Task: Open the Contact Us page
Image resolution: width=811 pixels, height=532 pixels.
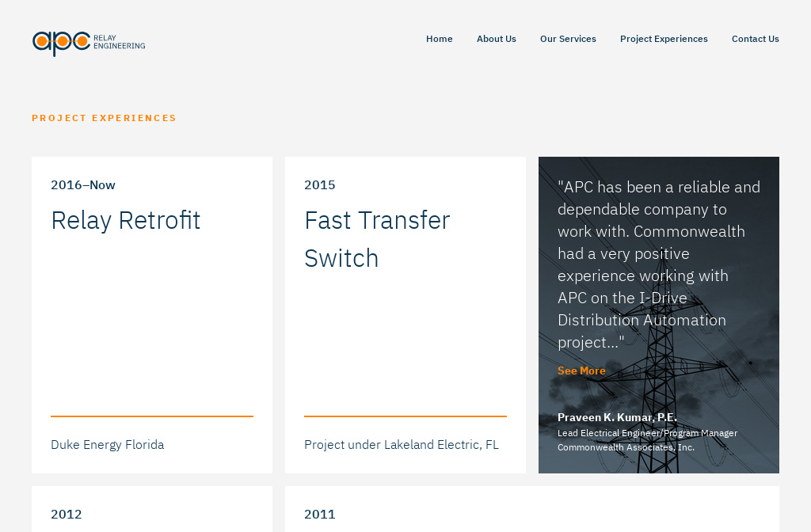Action: click(x=755, y=38)
